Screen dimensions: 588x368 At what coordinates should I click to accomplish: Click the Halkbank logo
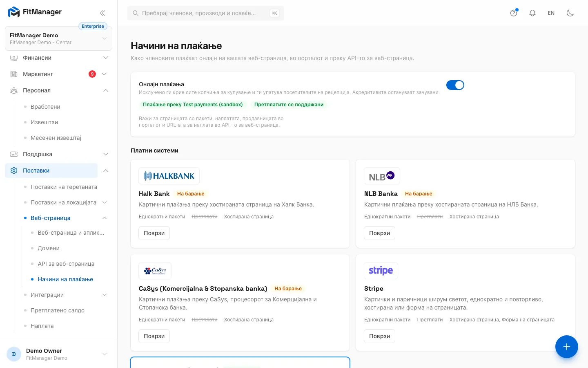[x=169, y=176]
